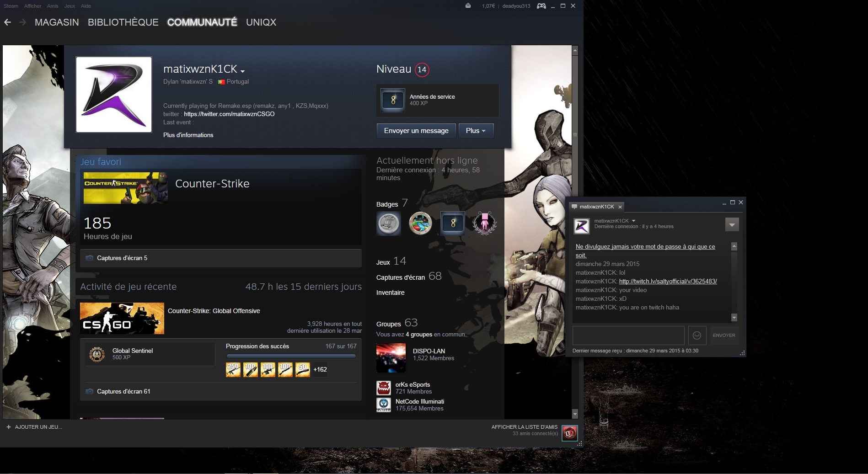The height and width of the screenshot is (474, 868).
Task: Click the emoticon smiley button in chat
Action: coord(697,336)
